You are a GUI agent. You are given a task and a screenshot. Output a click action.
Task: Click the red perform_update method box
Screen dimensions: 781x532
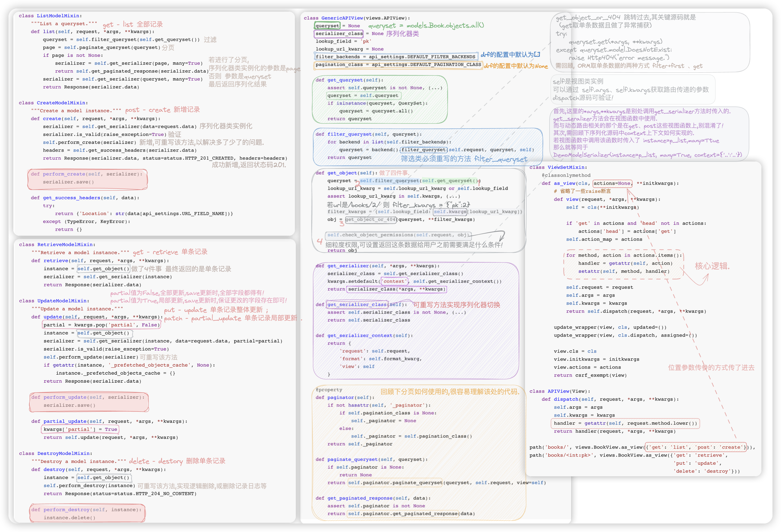pyautogui.click(x=89, y=402)
